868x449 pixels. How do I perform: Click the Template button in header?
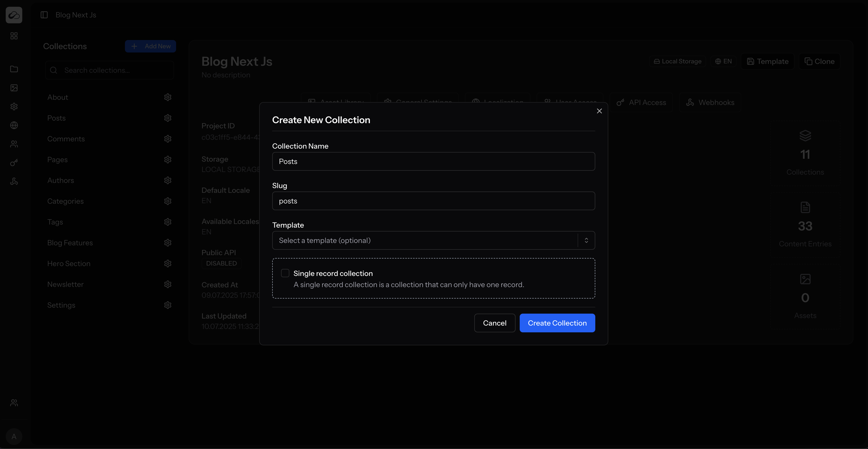pyautogui.click(x=767, y=61)
